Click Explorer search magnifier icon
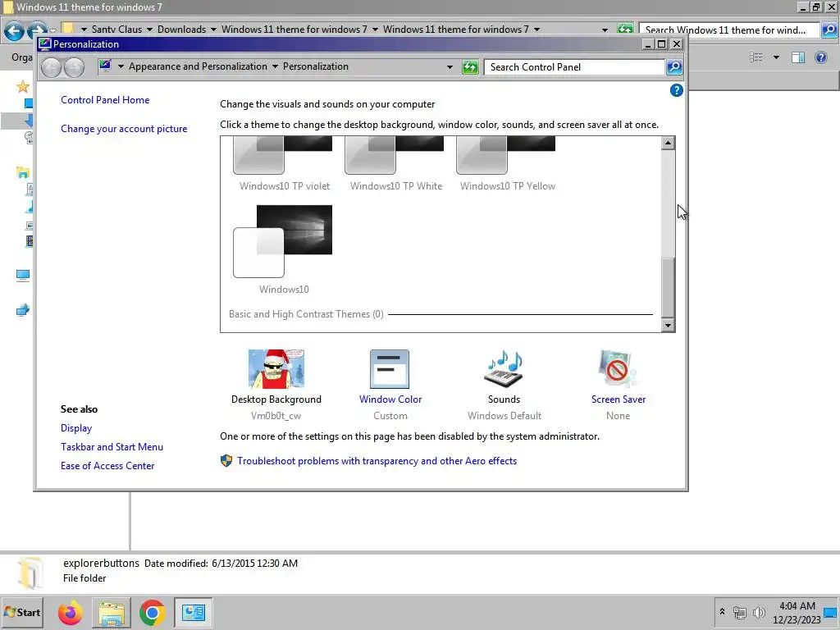This screenshot has width=840, height=630. tap(829, 30)
